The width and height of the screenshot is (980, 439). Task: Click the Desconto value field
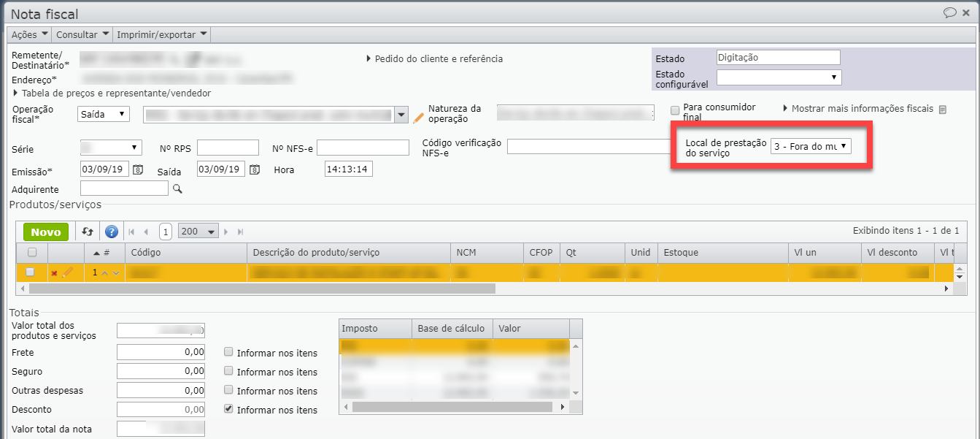point(161,409)
